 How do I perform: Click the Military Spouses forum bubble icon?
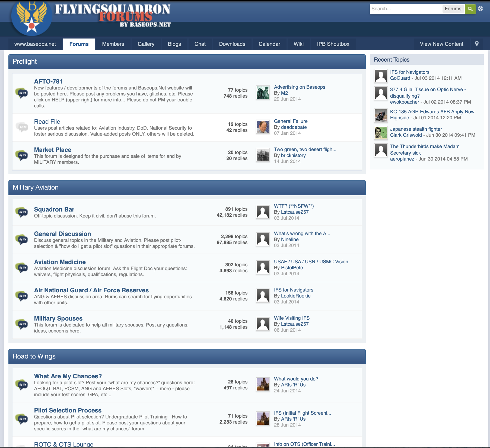22,324
